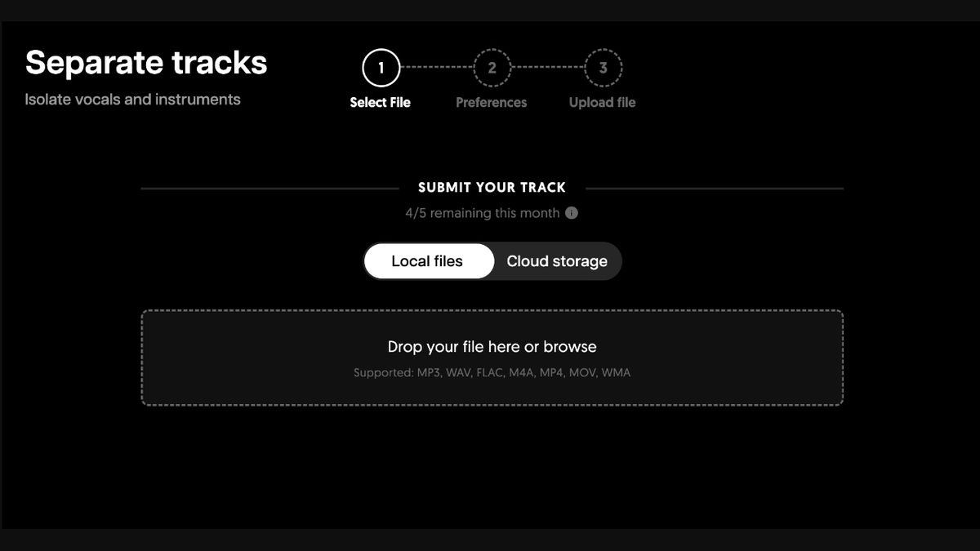
Task: Enable Cloud storage as the file source
Action: click(x=556, y=260)
